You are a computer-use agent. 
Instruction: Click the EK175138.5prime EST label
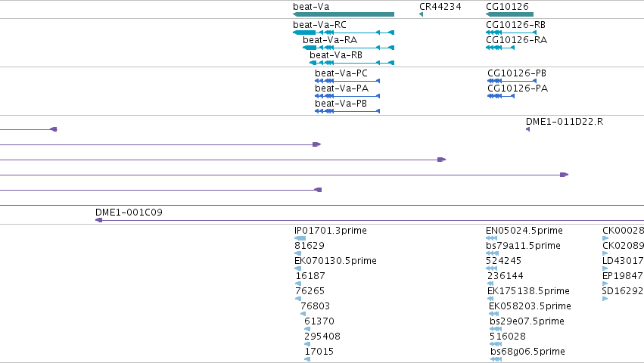coord(528,291)
